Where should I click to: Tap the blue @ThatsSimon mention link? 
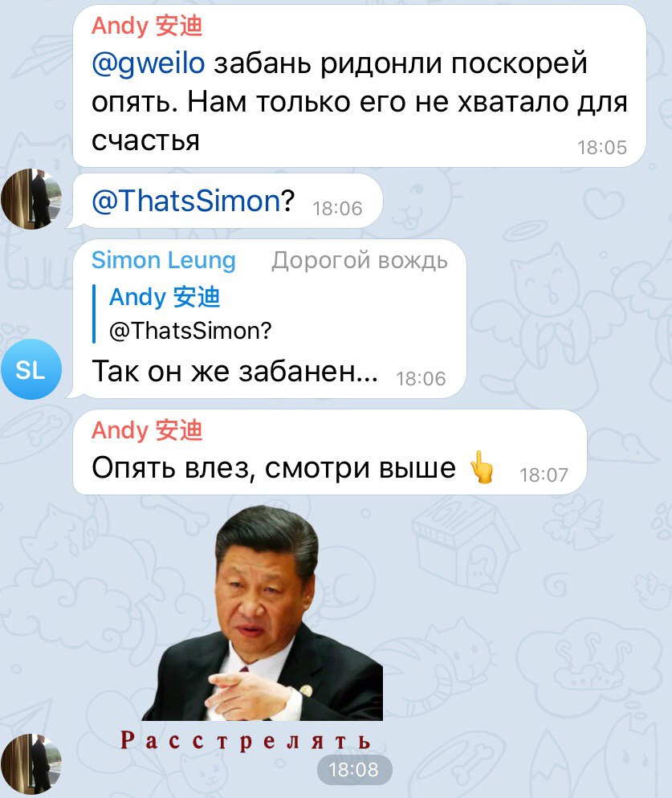pos(186,201)
